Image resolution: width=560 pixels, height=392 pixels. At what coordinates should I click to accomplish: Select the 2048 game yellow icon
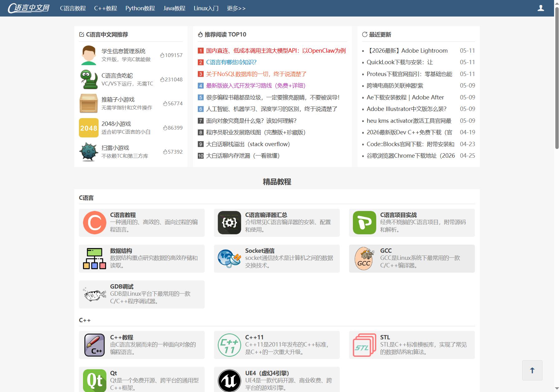pyautogui.click(x=89, y=128)
